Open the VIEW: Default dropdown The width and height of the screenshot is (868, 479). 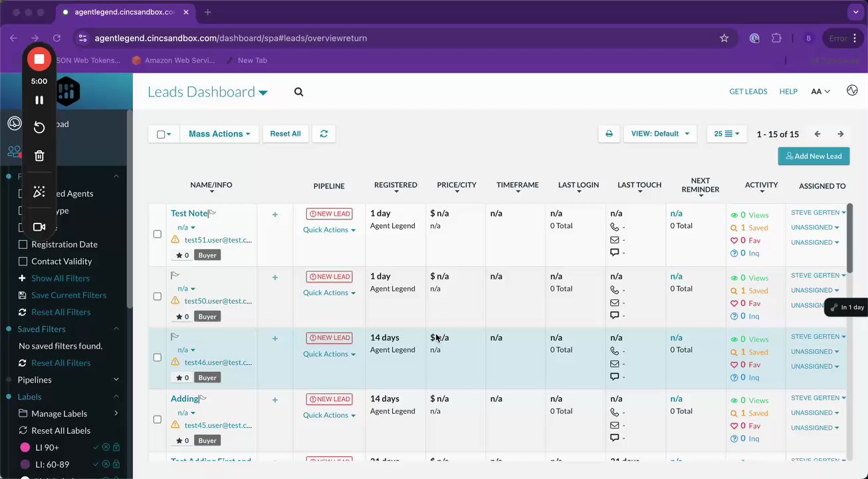(659, 134)
